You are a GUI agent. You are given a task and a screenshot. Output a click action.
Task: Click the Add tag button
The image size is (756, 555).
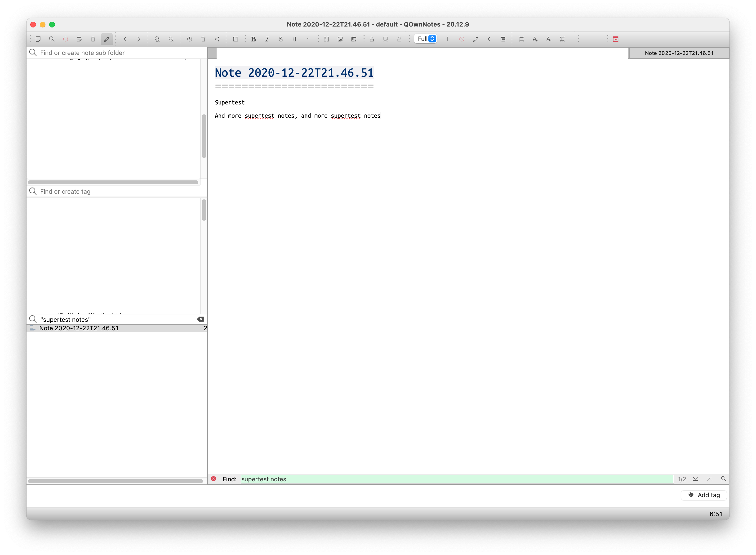[704, 495]
